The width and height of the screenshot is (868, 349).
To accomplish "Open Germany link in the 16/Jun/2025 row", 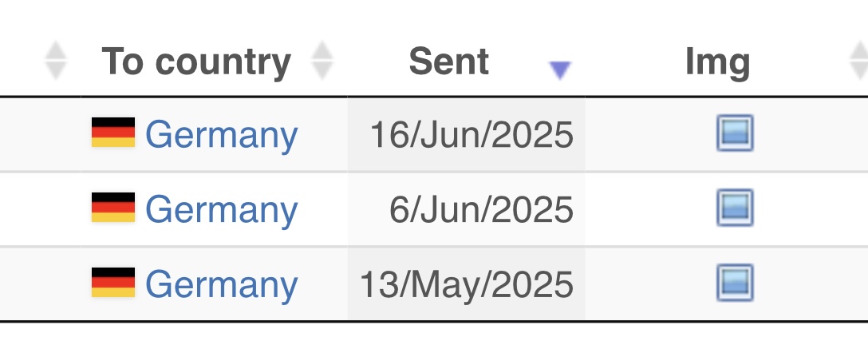I will 222,135.
